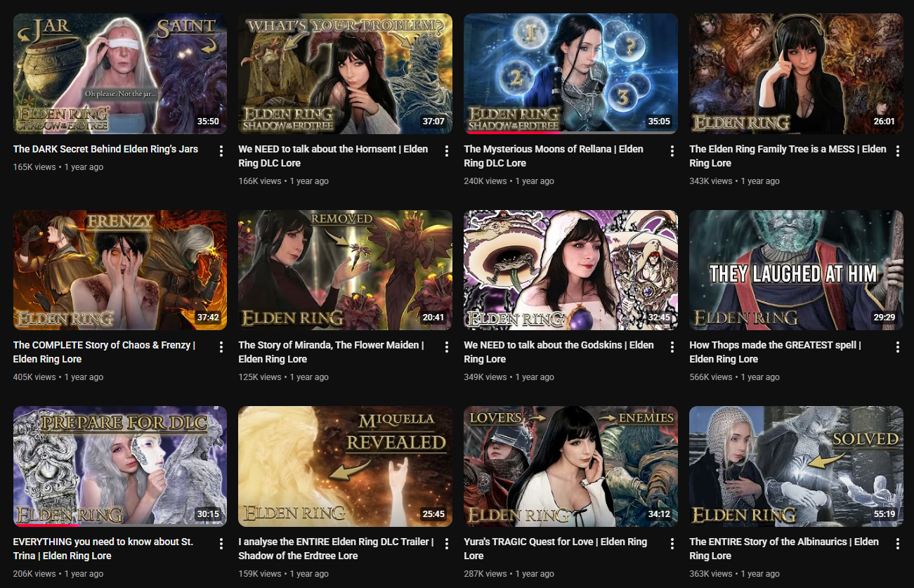Play the "Miquella Revealed" thumbnail
Viewport: 914px width, 588px height.
pyautogui.click(x=346, y=466)
